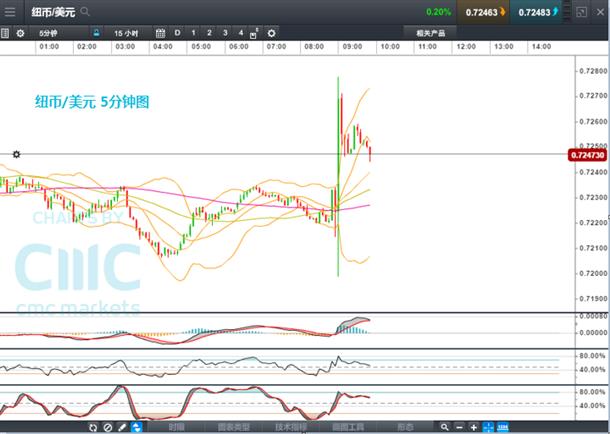Open the 时间 menu in bottom bar
Image resolution: width=610 pixels, height=434 pixels.
tap(176, 427)
